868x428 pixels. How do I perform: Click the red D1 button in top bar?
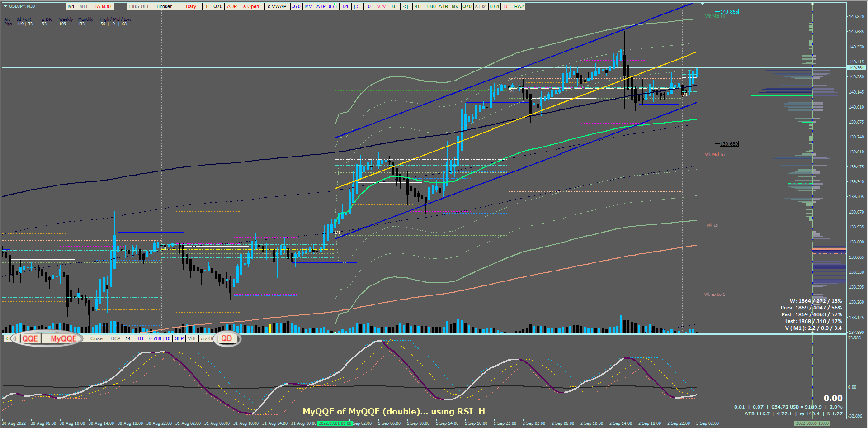(507, 6)
